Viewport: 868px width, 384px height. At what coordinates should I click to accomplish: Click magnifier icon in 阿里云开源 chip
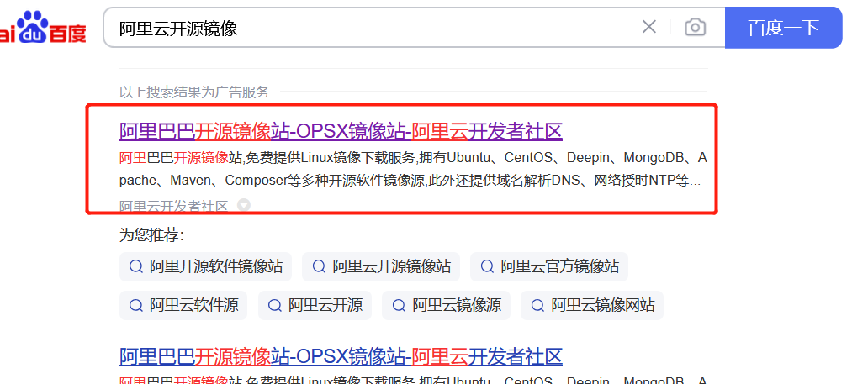pos(274,305)
